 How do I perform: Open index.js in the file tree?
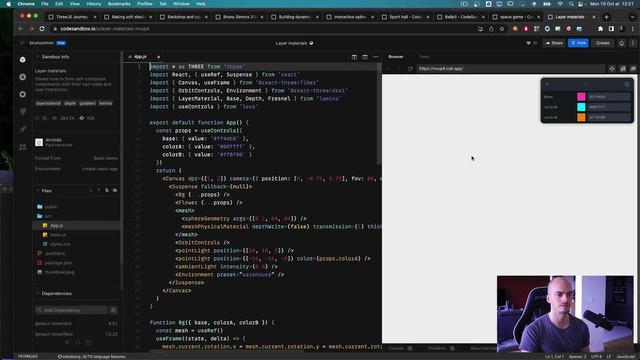click(x=58, y=235)
